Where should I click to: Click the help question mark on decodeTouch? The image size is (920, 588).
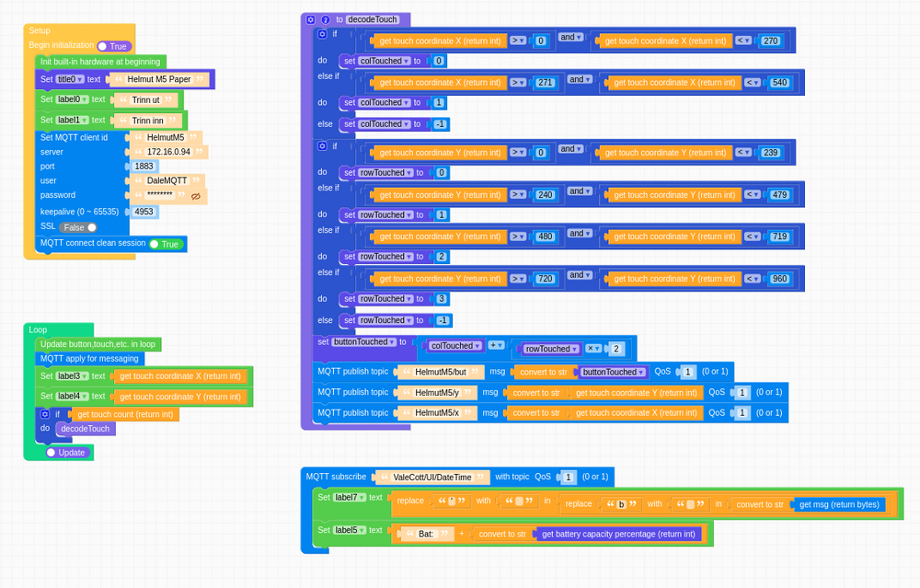325,19
